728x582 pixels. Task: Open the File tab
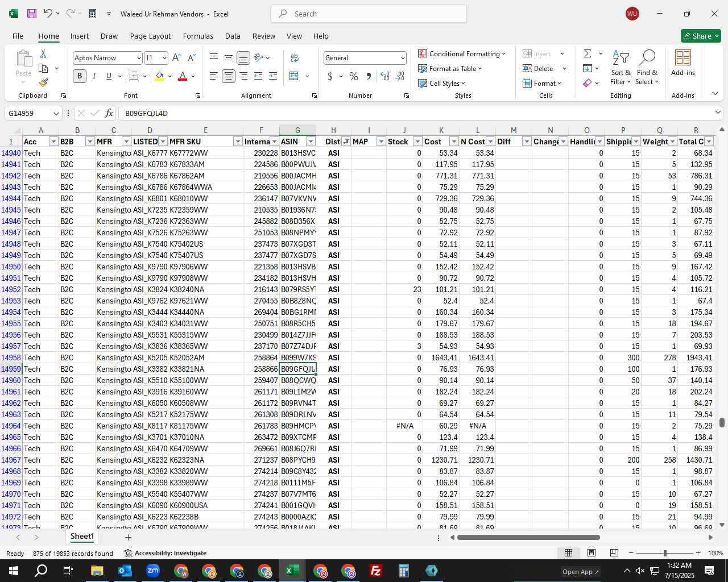(x=18, y=36)
